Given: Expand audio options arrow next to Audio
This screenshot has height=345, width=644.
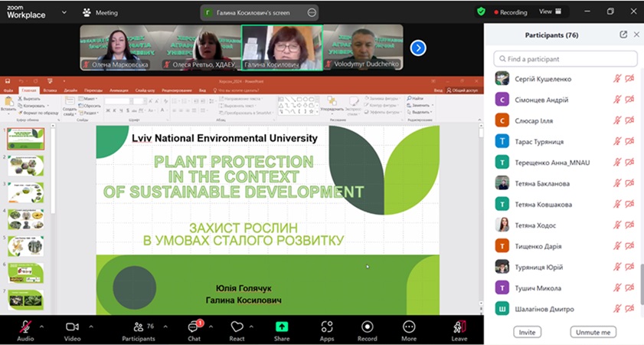Looking at the screenshot, I should click(x=42, y=327).
